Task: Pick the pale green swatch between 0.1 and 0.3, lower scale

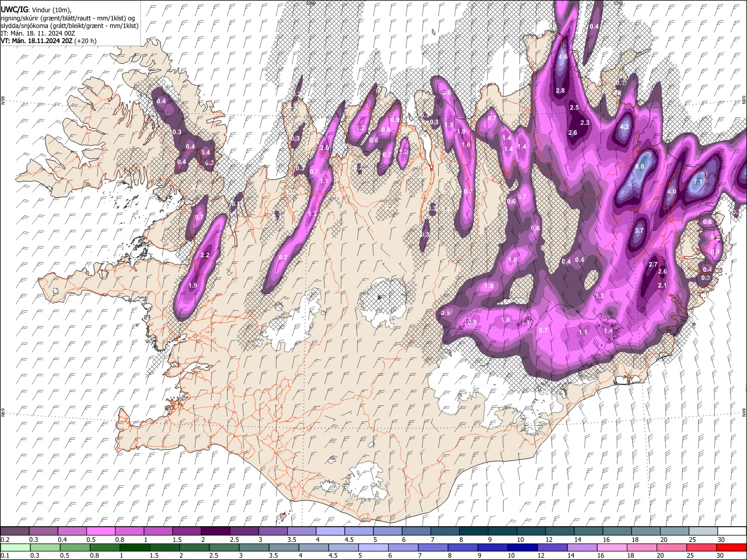Action: pos(15,547)
